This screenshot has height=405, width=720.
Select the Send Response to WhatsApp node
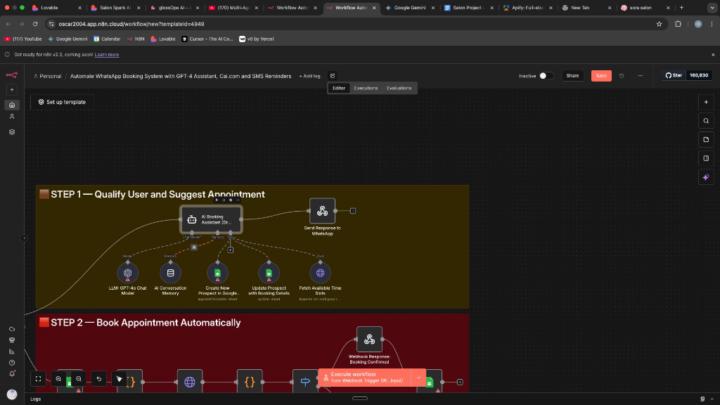[x=321, y=210]
